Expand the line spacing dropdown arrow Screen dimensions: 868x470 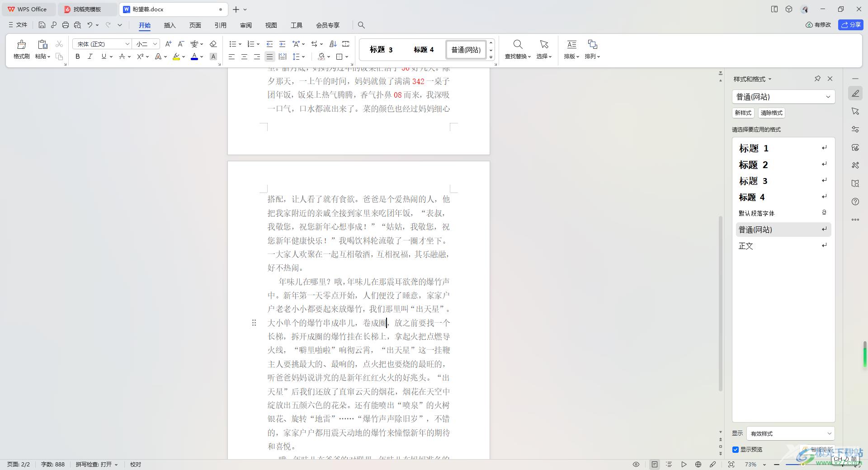point(303,56)
